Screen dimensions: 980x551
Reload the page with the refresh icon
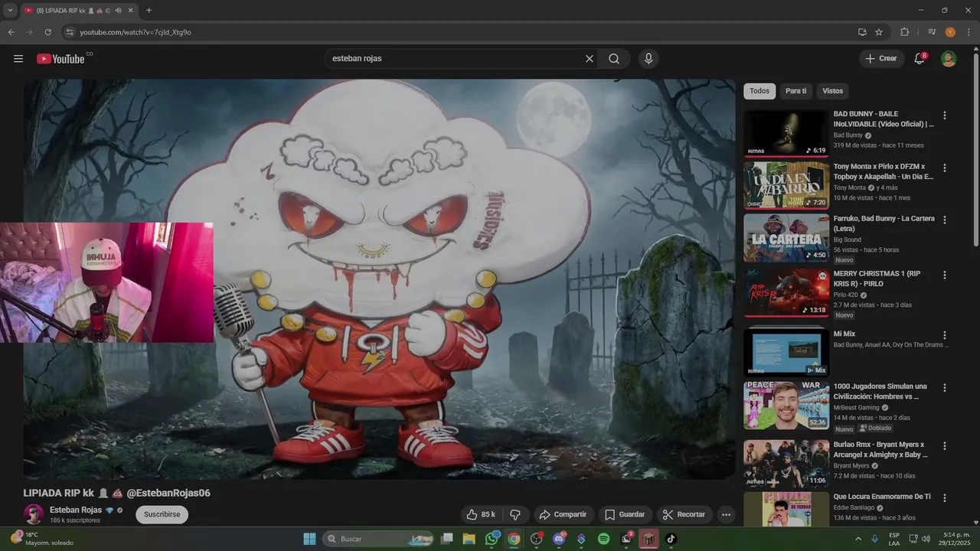[47, 32]
